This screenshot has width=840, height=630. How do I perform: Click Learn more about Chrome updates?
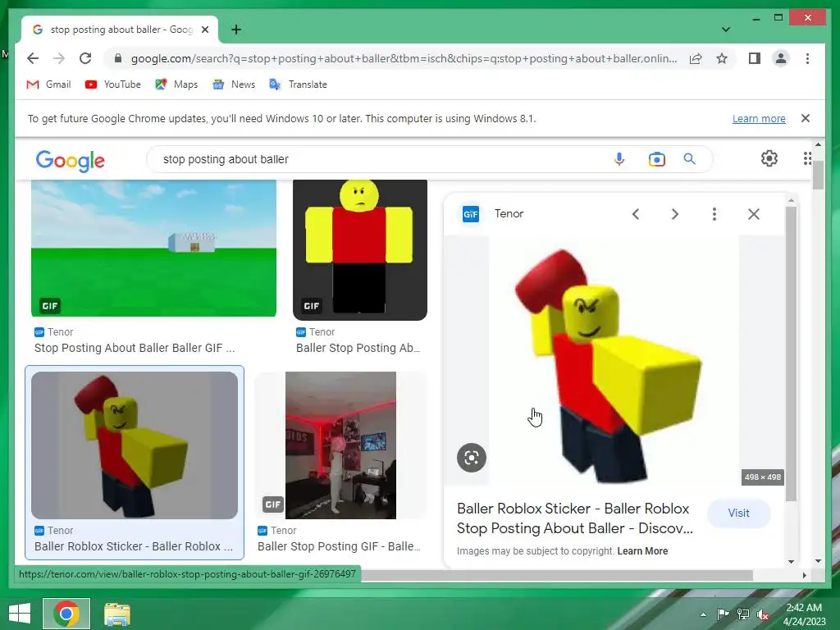click(x=759, y=118)
